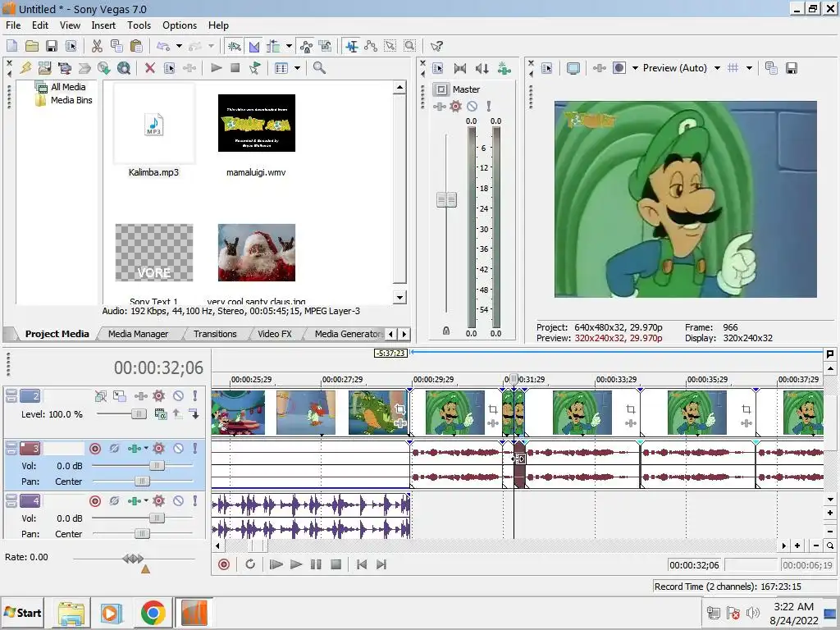Solo video track 2

195,396
